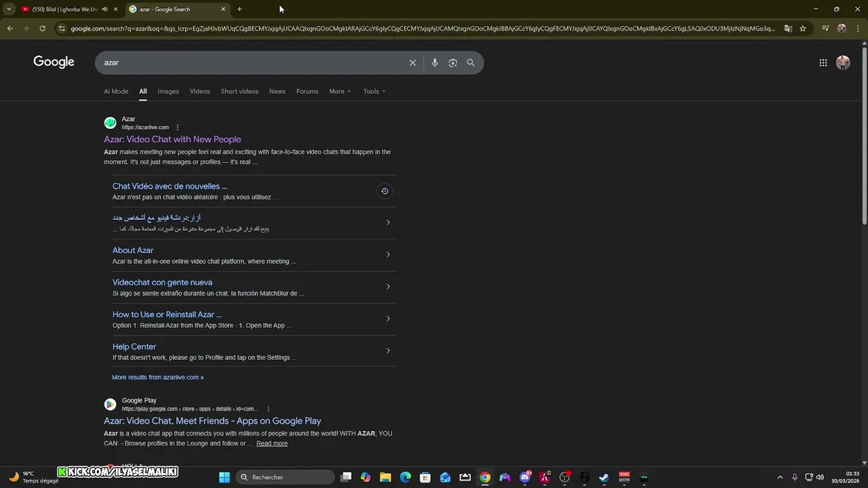Click the volume icon in system tray

[x=820, y=477]
